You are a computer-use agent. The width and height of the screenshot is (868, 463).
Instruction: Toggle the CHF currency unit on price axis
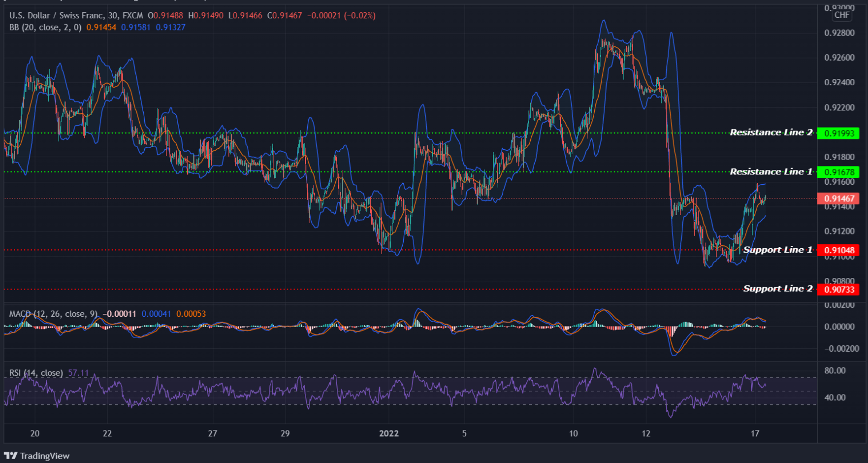[x=841, y=15]
